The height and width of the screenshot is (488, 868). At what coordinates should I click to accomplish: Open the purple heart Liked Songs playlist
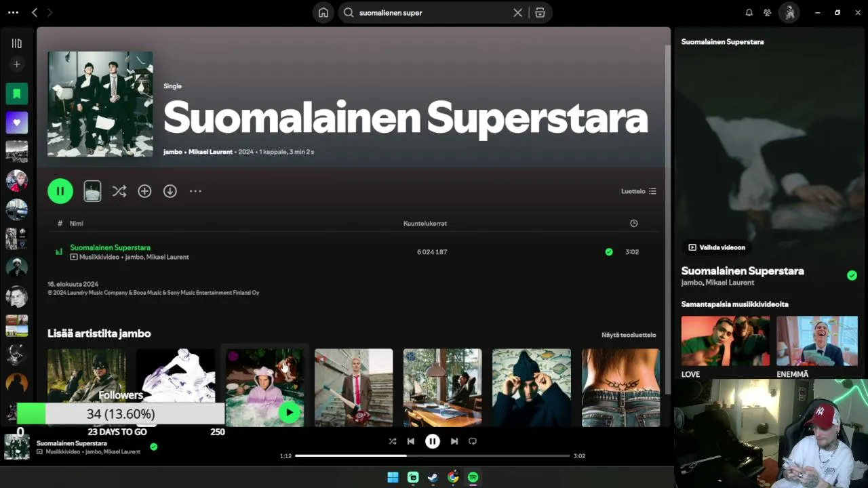click(17, 123)
